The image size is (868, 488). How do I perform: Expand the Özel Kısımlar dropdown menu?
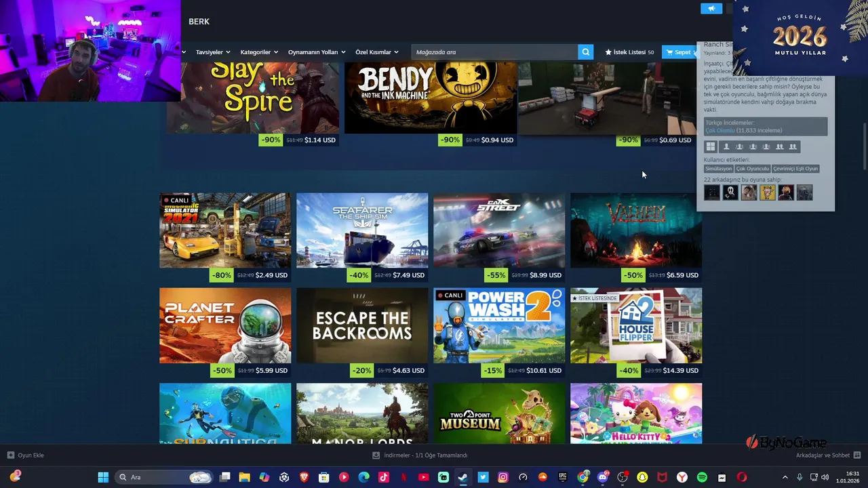pyautogui.click(x=377, y=52)
